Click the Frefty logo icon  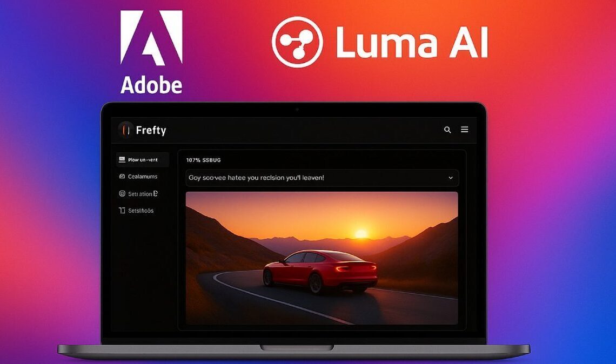(126, 130)
